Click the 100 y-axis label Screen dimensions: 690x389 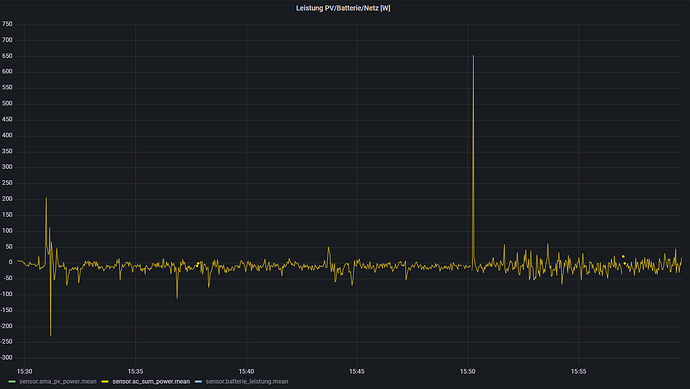[x=7, y=231]
